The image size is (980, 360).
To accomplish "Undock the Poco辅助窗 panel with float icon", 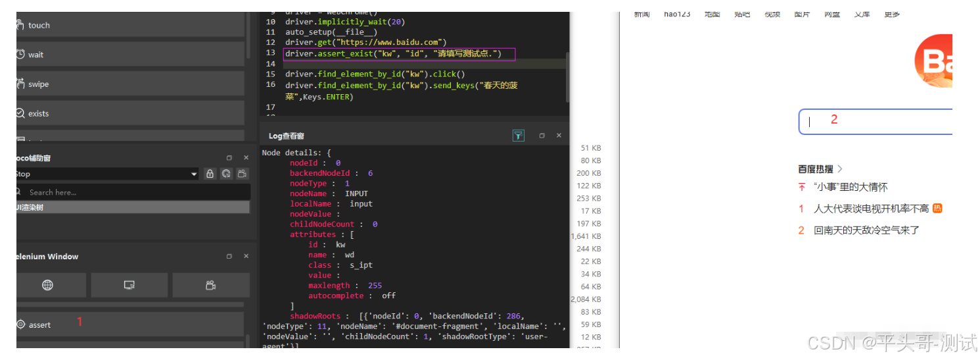I will [229, 158].
